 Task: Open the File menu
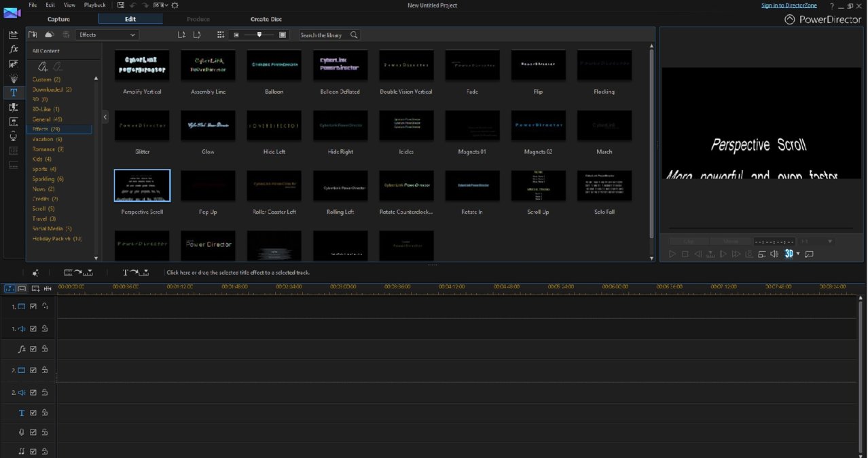33,5
